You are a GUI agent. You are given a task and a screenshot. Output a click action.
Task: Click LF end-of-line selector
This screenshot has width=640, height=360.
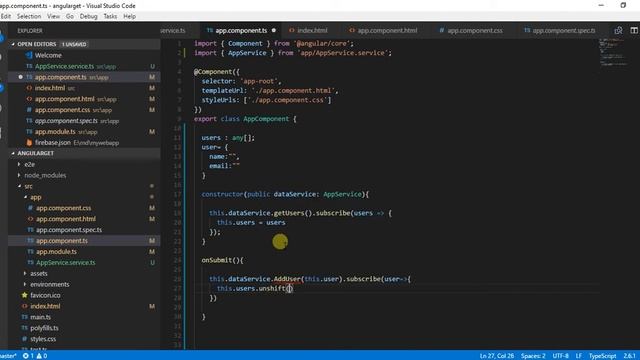(578, 356)
